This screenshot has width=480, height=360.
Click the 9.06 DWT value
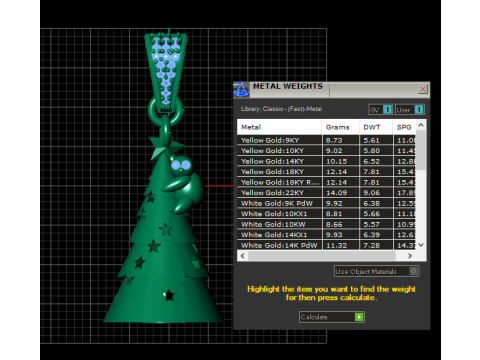[371, 193]
